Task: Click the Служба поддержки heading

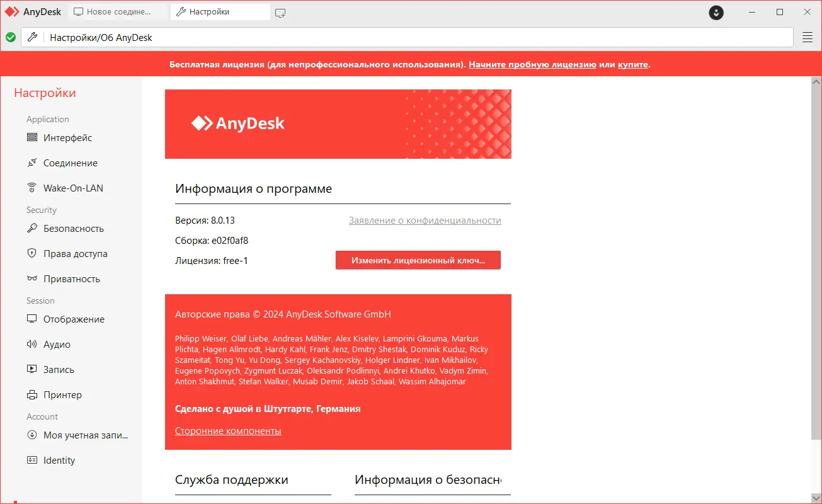Action: [x=232, y=480]
